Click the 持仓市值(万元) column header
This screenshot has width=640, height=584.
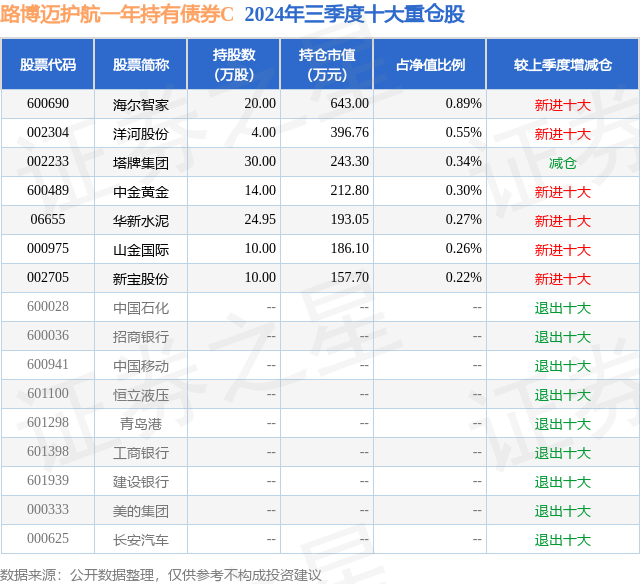point(327,64)
